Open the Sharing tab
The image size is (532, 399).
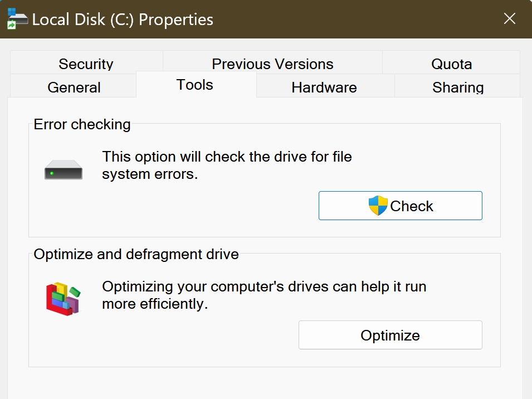(457, 87)
